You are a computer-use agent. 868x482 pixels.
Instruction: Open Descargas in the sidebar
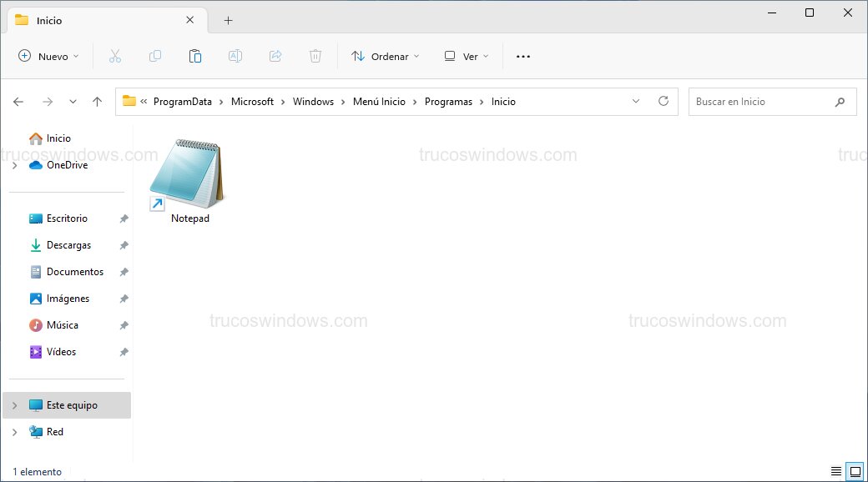coord(68,245)
